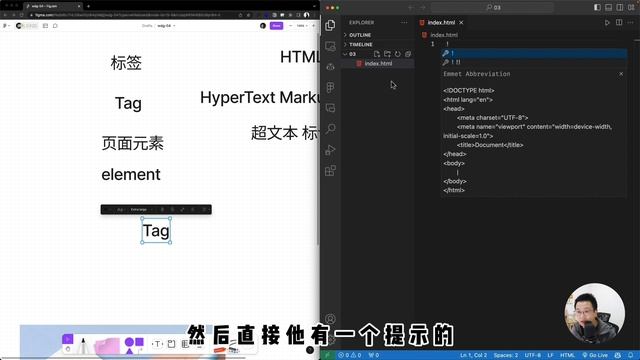The height and width of the screenshot is (360, 640).
Task: Click Figma user avatar
Action: click(263, 26)
